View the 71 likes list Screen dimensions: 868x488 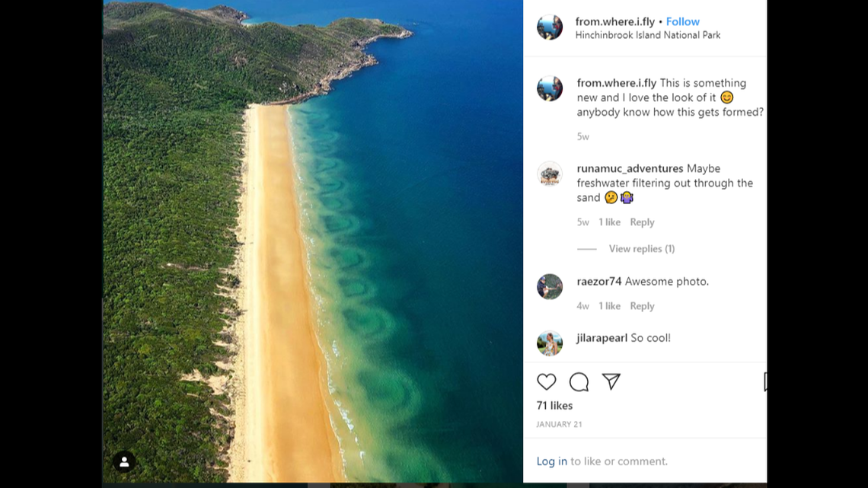[x=554, y=405]
